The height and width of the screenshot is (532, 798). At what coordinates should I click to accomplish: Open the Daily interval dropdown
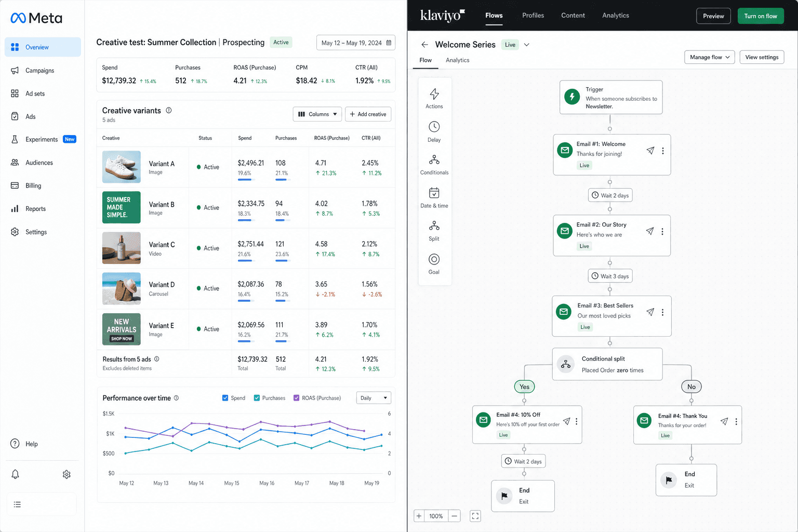[374, 398]
